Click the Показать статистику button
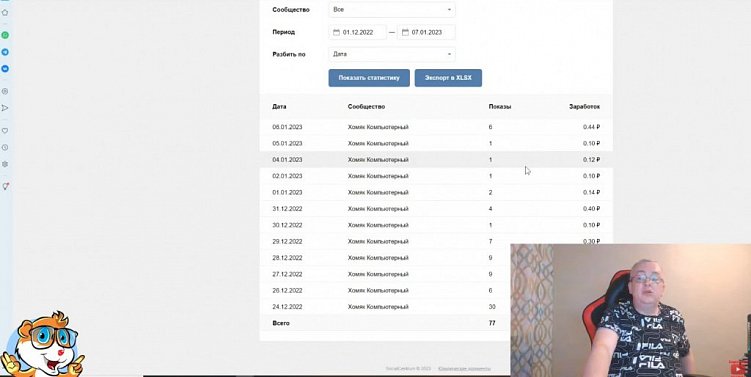The height and width of the screenshot is (377, 751). coord(369,78)
